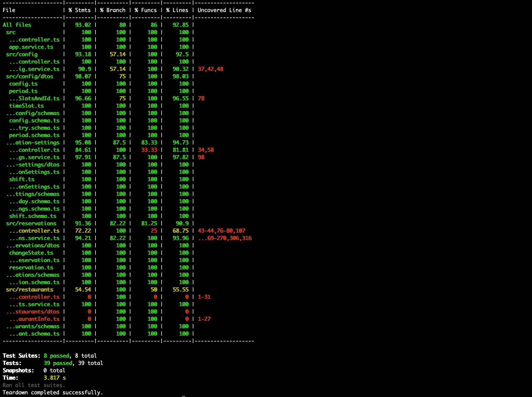Image resolution: width=532 pixels, height=397 pixels.
Task: Click the '3.817 s' time value
Action: coord(55,378)
